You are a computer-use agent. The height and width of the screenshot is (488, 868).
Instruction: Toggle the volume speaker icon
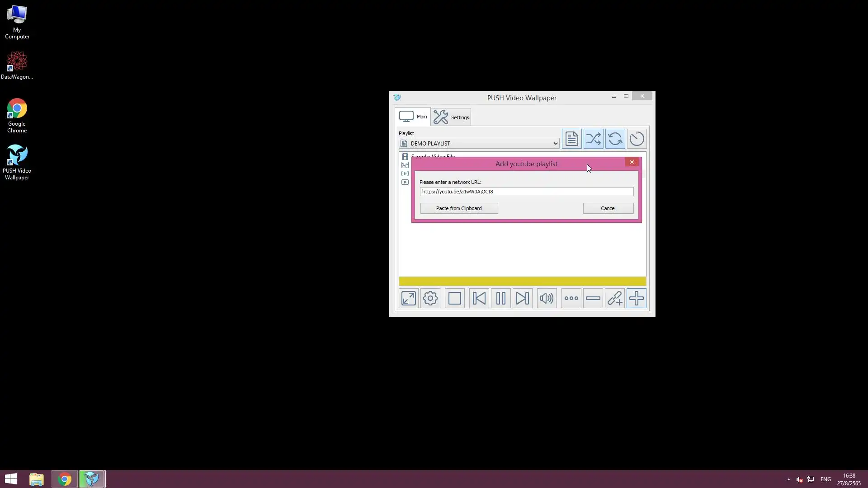pyautogui.click(x=547, y=298)
